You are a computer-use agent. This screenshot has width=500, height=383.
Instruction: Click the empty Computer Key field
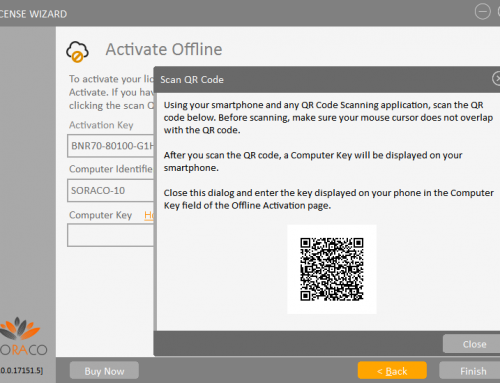tap(111, 235)
